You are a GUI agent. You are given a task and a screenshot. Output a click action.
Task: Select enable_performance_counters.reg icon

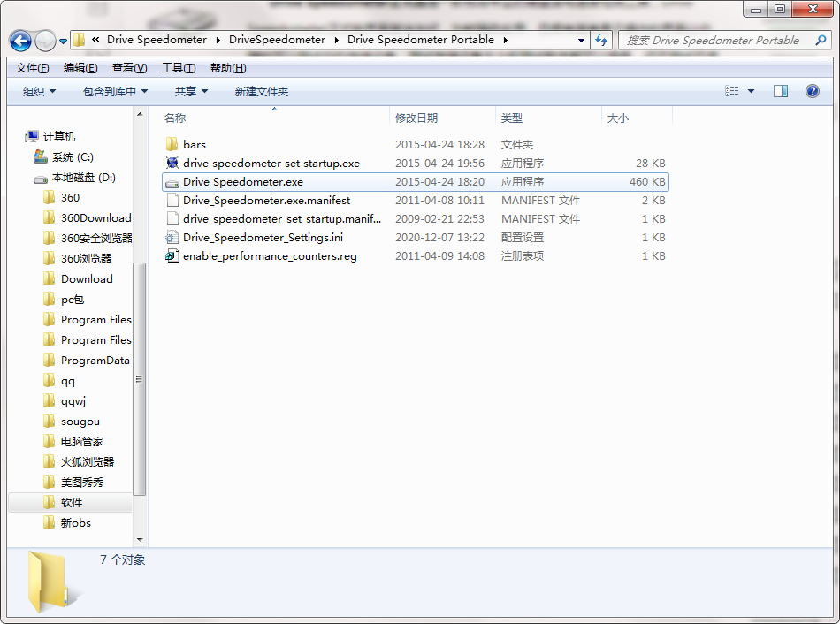[172, 256]
